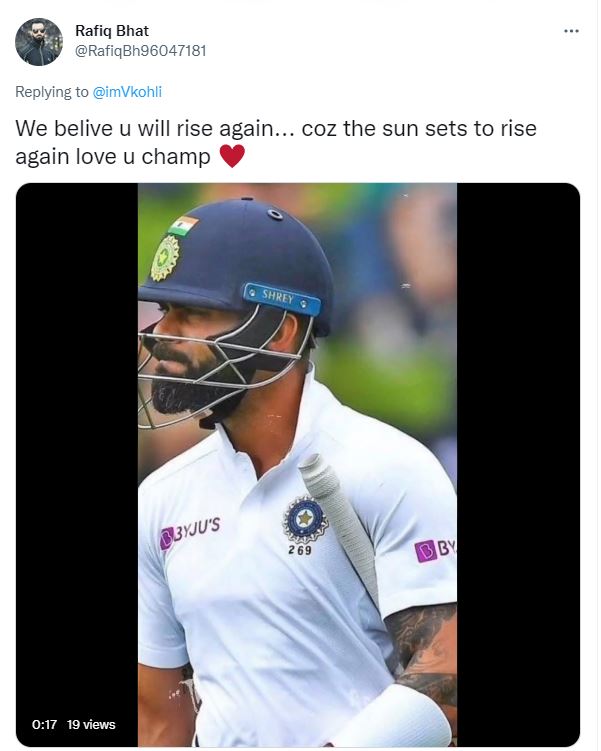Open the Rafiq Bhat display name link
Viewport: 601px width, 751px height.
click(112, 31)
